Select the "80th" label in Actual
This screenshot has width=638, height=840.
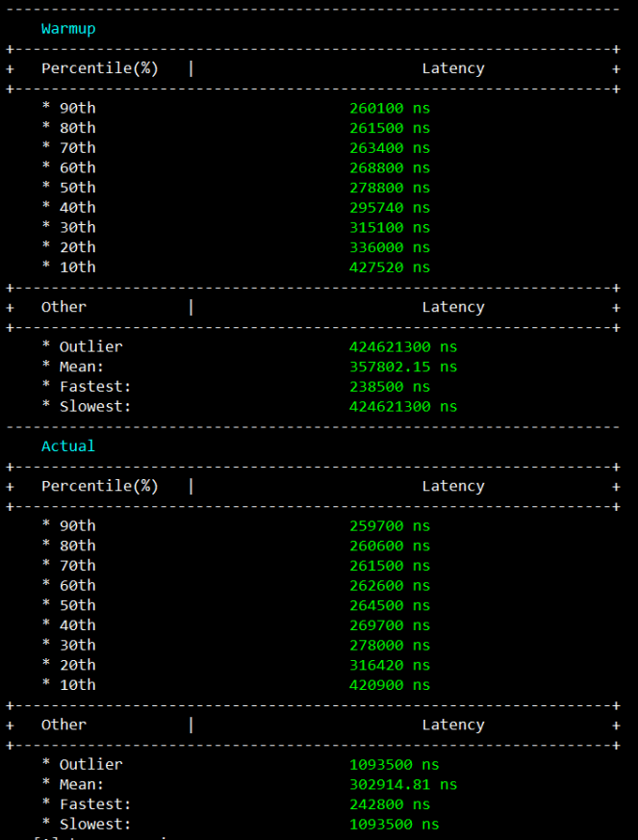pyautogui.click(x=78, y=546)
